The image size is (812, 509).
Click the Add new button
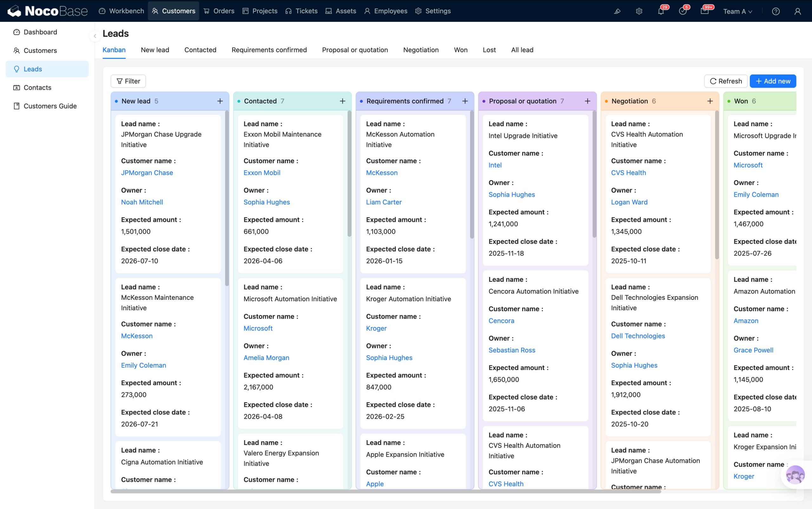(773, 81)
